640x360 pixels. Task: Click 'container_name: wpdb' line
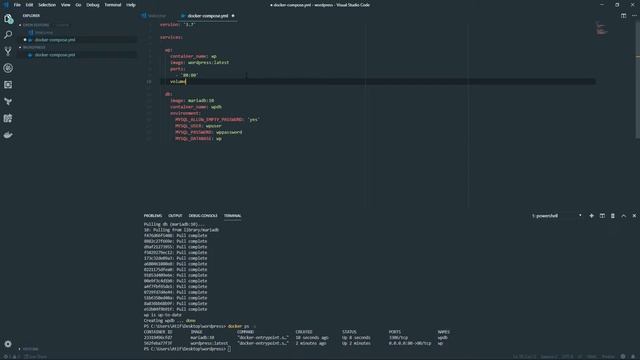[196, 107]
